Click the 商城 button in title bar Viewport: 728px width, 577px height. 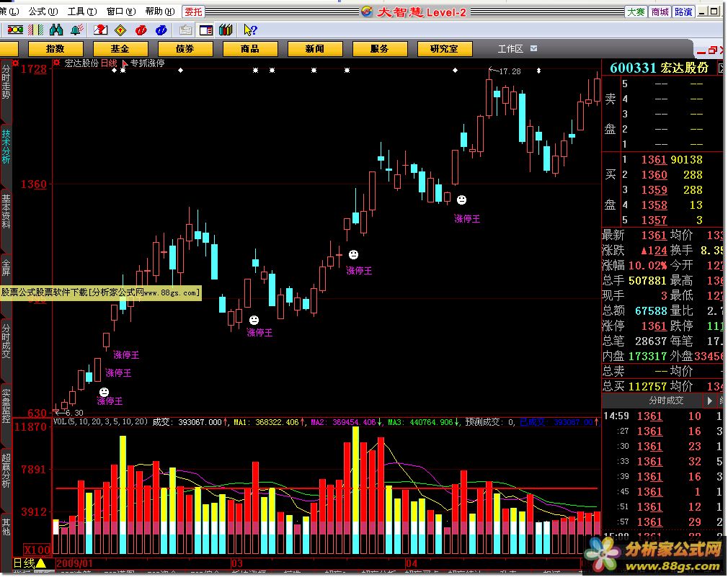click(660, 12)
